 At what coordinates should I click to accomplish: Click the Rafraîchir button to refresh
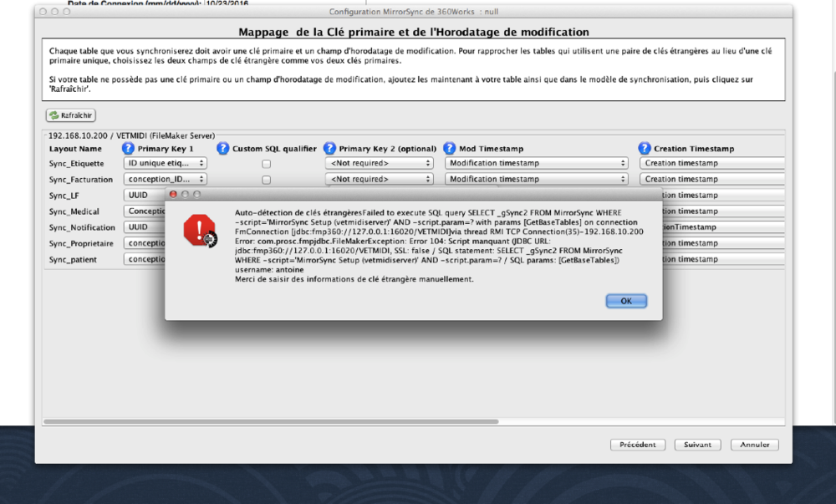(x=71, y=115)
